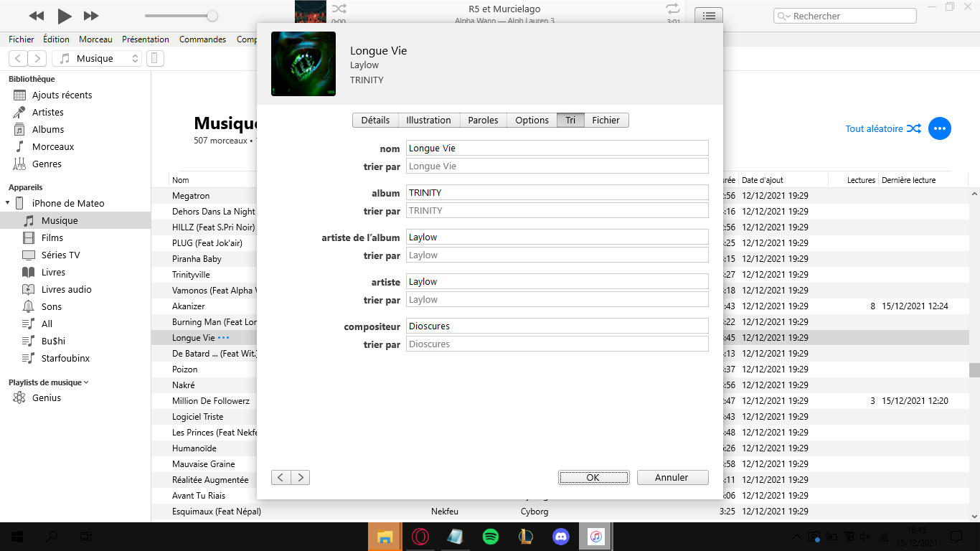The image size is (980, 551).
Task: Open the Up Next list button
Action: (709, 16)
